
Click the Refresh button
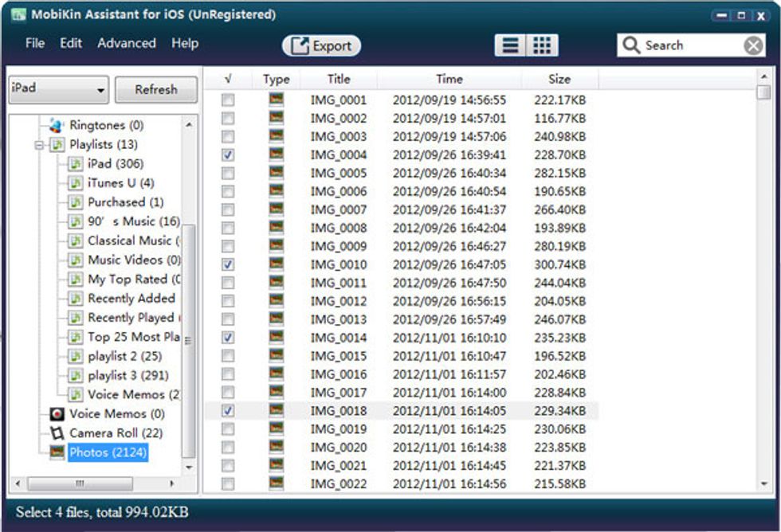point(156,89)
